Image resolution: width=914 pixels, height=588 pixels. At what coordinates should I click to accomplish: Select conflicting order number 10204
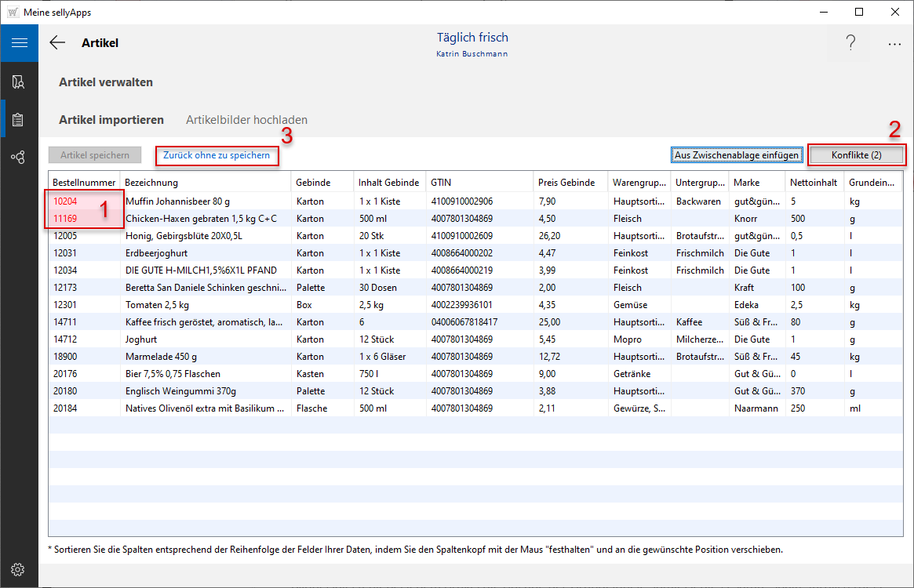(x=65, y=201)
